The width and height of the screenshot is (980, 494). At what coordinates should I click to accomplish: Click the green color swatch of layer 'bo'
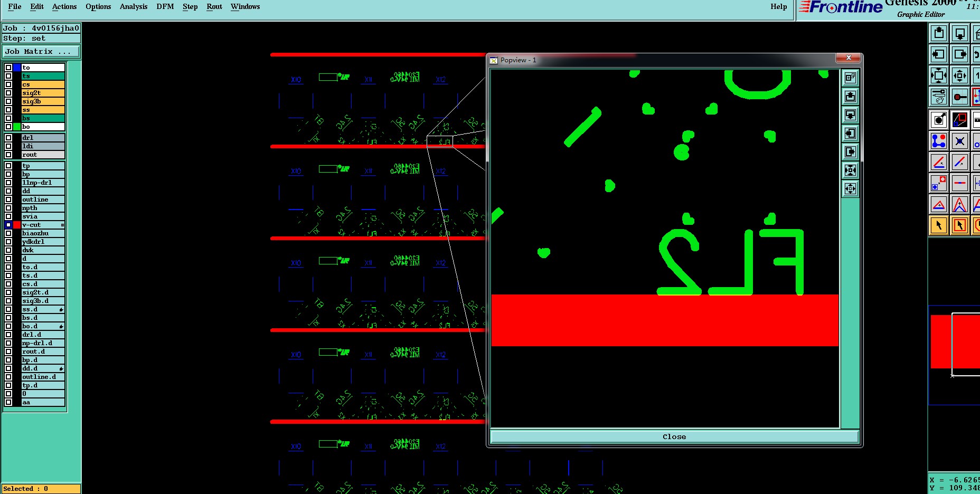(17, 127)
